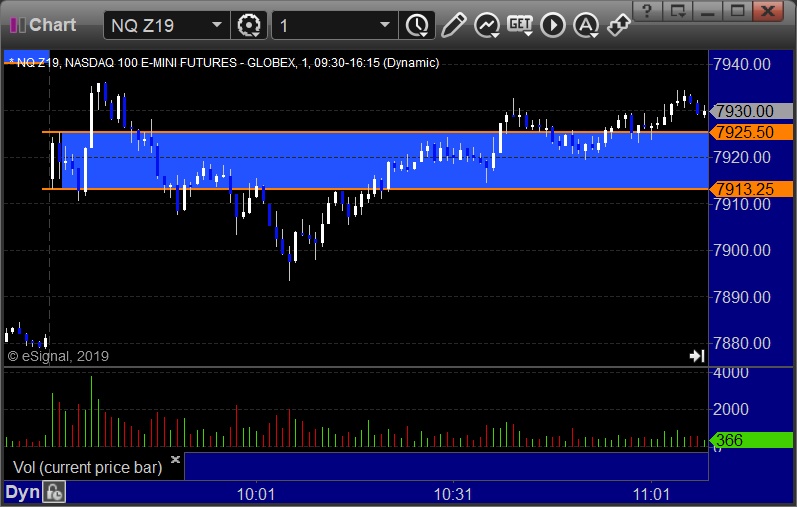Click the GET tools icon
Screen dimensions: 797x507
[519, 25]
